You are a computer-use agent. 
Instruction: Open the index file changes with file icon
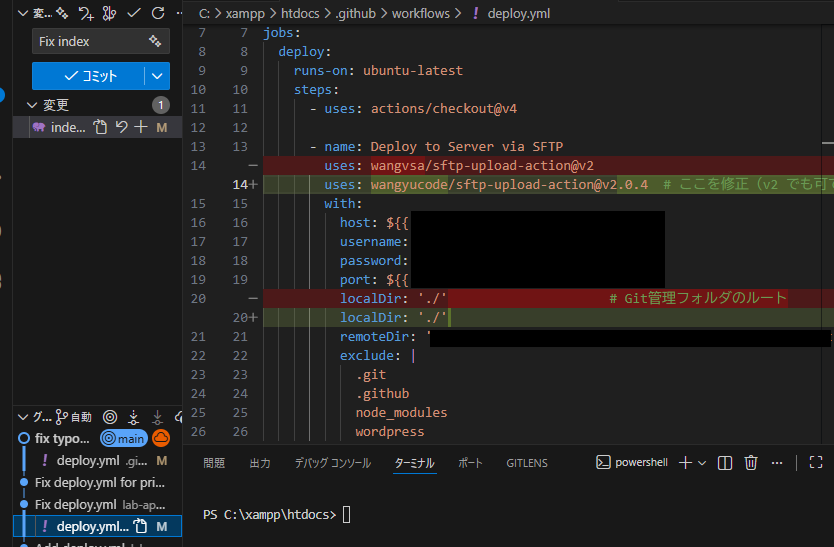pos(99,127)
